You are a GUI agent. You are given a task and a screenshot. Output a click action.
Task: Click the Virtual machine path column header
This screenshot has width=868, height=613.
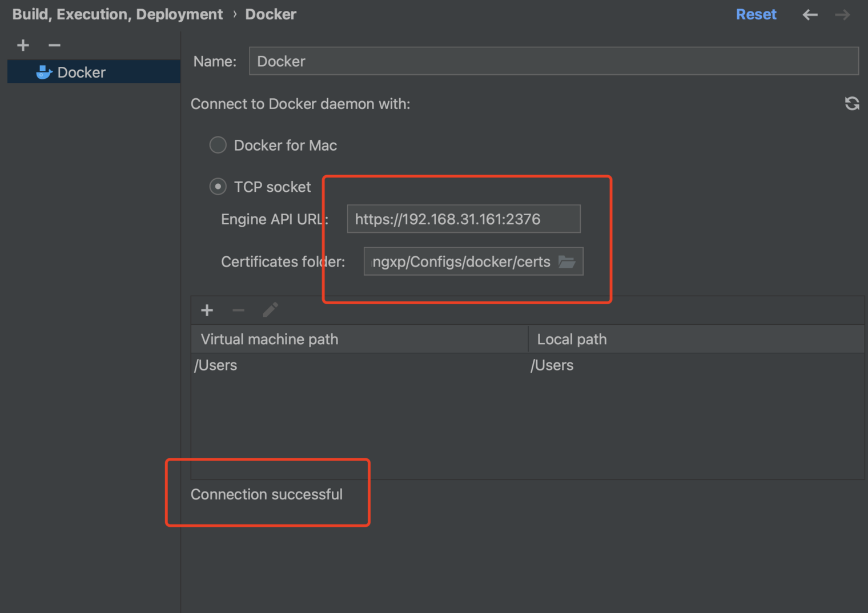(x=360, y=339)
